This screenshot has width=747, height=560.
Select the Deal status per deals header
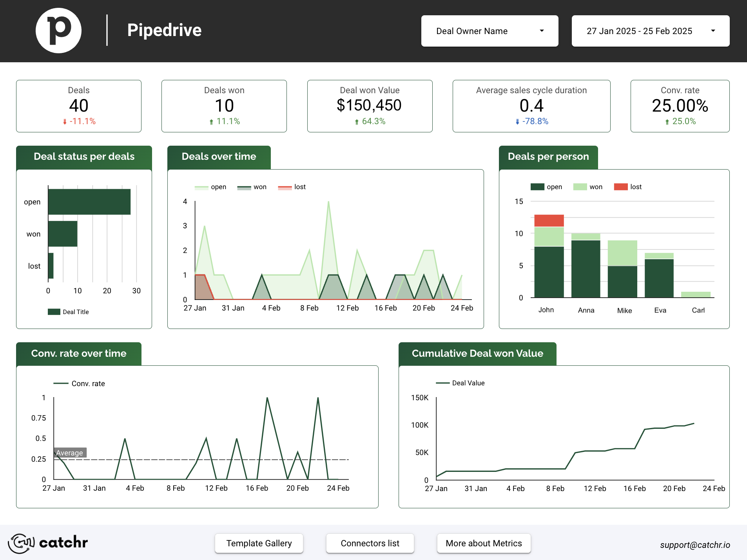click(x=84, y=157)
